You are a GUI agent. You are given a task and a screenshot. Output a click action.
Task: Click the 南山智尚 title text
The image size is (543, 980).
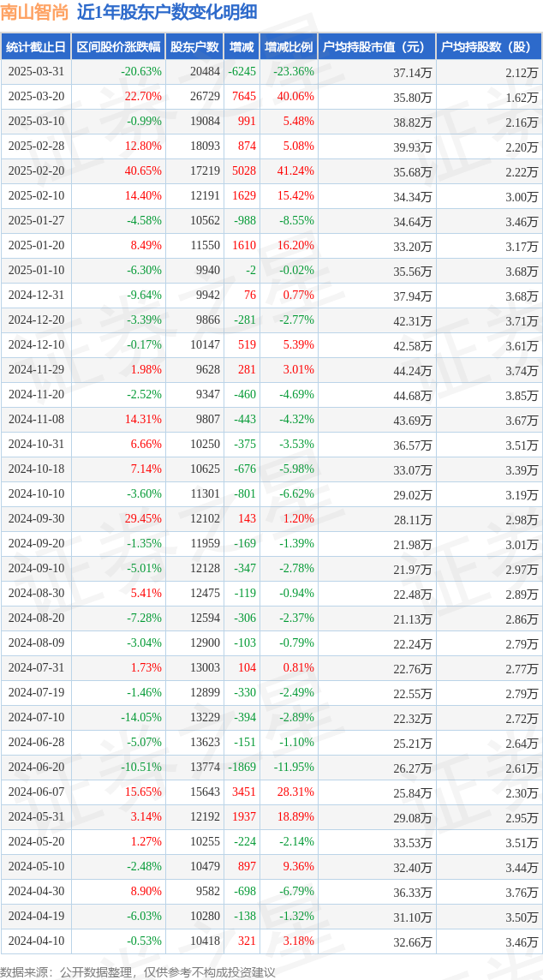tap(33, 12)
